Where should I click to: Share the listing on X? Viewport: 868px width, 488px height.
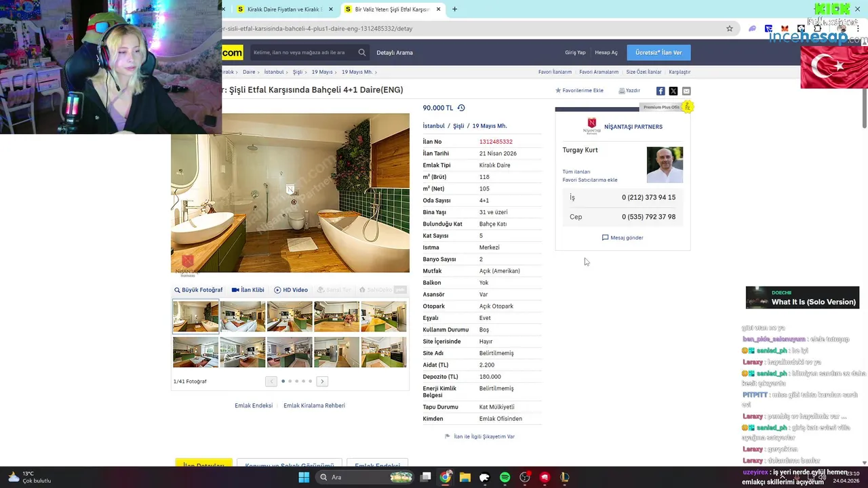coord(673,91)
